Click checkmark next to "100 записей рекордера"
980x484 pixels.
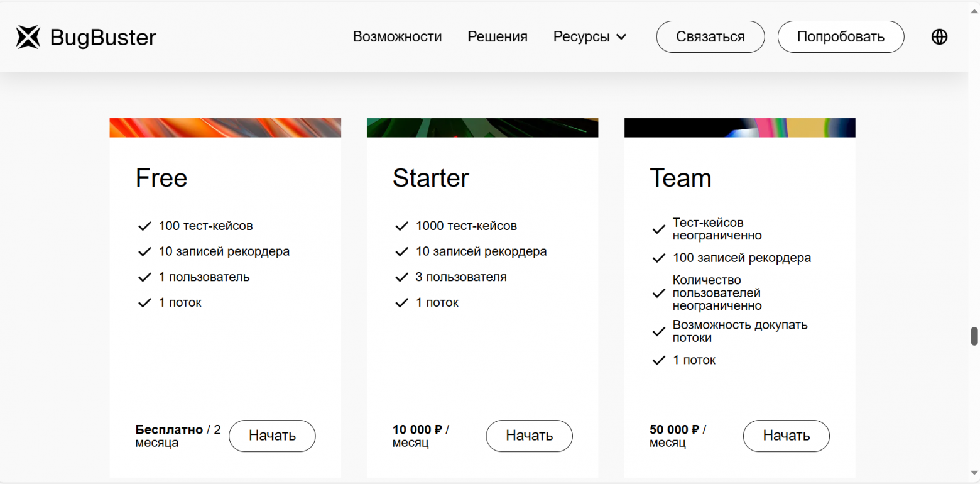pos(658,258)
